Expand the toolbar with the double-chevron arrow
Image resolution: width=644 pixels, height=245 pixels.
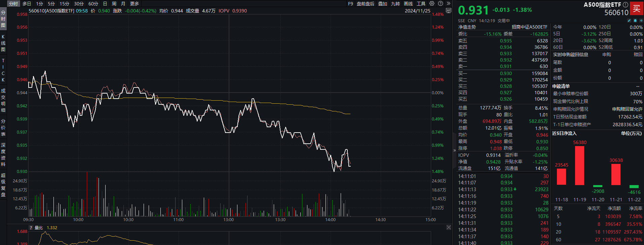click(x=448, y=3)
